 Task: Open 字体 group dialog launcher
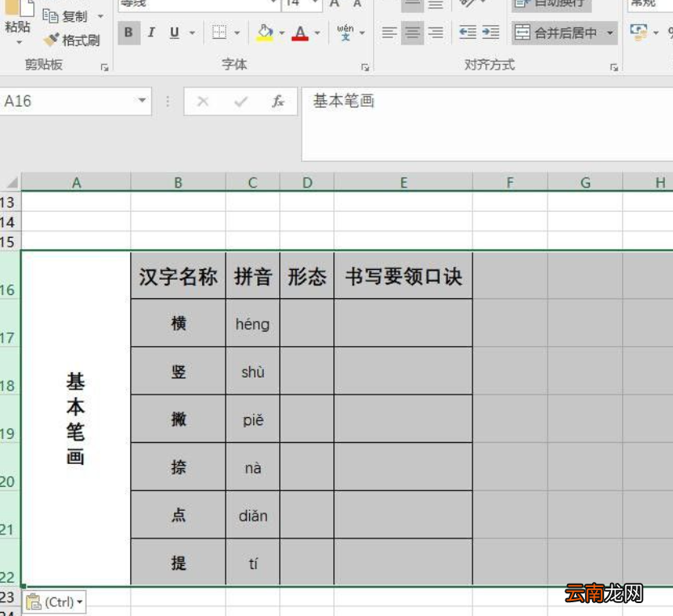click(x=365, y=67)
